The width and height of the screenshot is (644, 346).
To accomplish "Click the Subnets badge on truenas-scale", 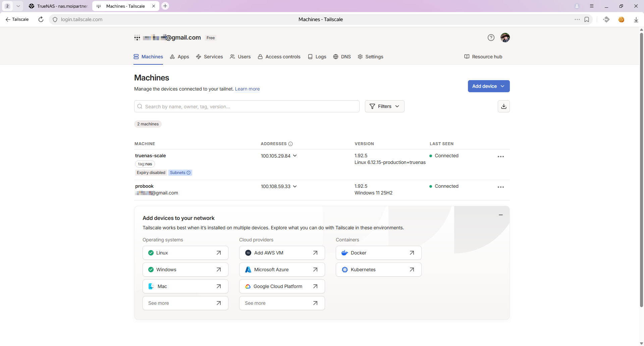I will click(180, 173).
